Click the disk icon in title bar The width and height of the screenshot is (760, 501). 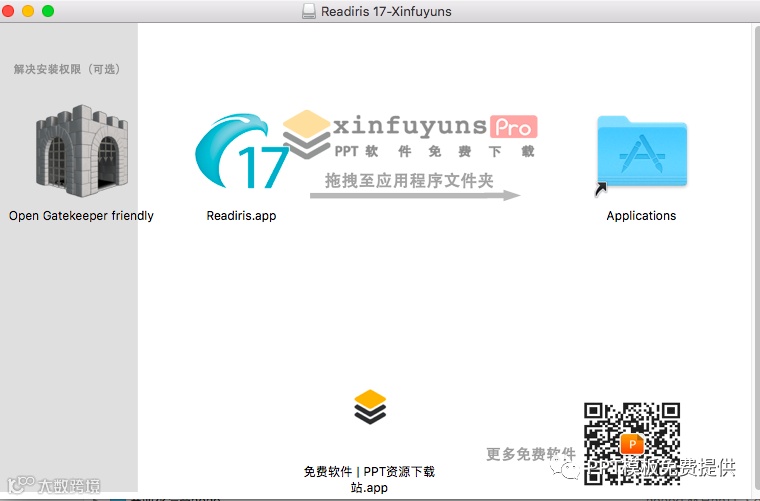coord(309,11)
